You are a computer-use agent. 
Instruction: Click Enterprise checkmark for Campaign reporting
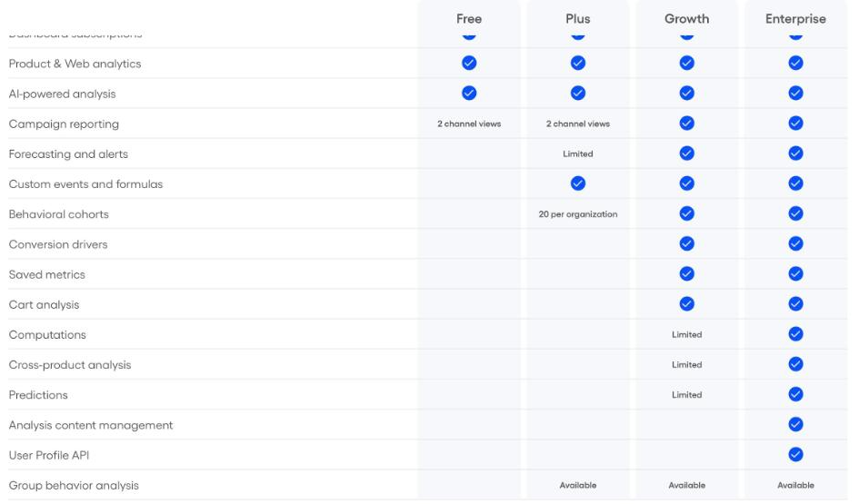click(796, 124)
